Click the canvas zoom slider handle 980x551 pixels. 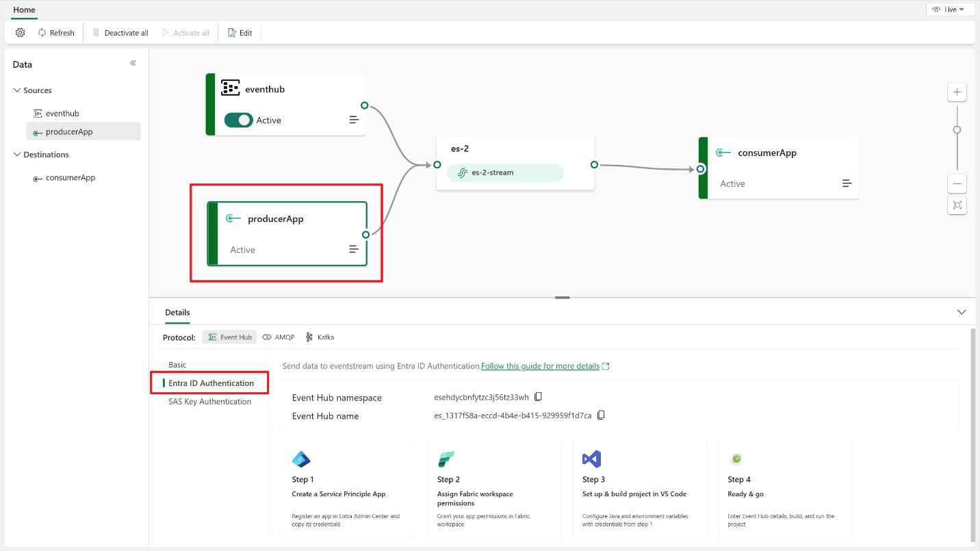pyautogui.click(x=957, y=129)
